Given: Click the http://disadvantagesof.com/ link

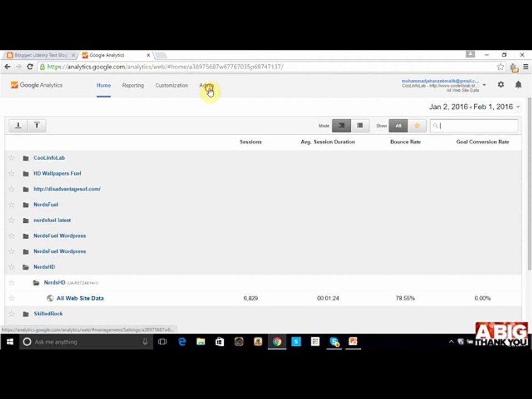Looking at the screenshot, I should tap(67, 189).
